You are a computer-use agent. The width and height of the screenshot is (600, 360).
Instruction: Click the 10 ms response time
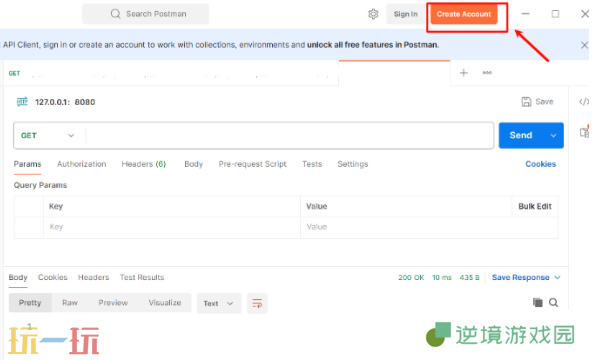pos(442,278)
